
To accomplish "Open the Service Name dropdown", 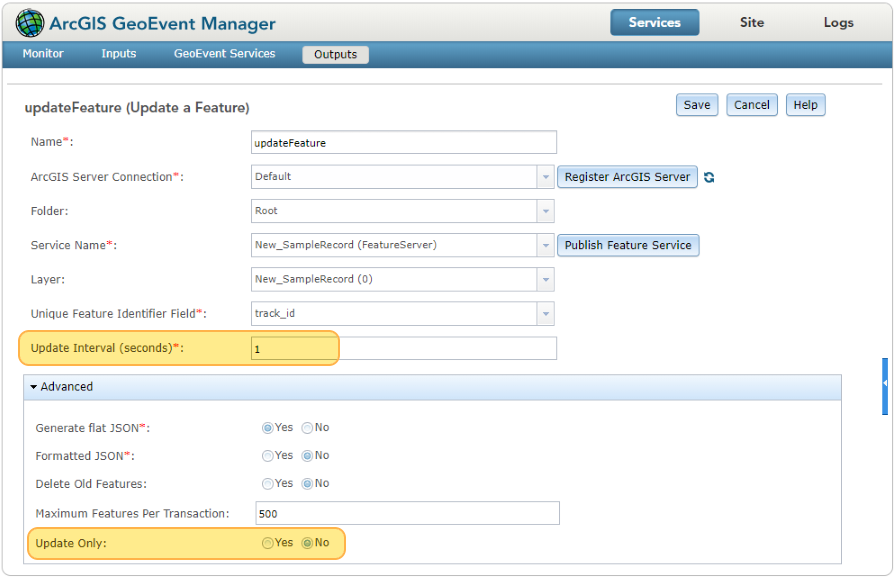I will pyautogui.click(x=546, y=246).
